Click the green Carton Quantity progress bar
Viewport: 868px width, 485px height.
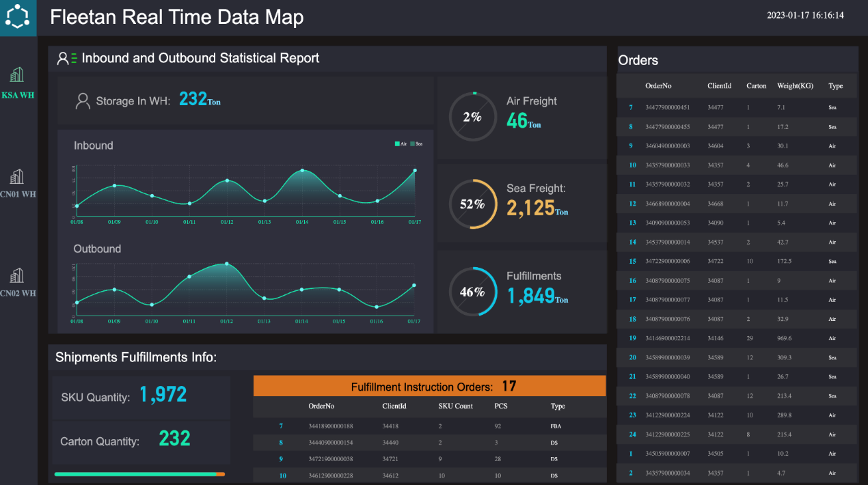click(135, 474)
